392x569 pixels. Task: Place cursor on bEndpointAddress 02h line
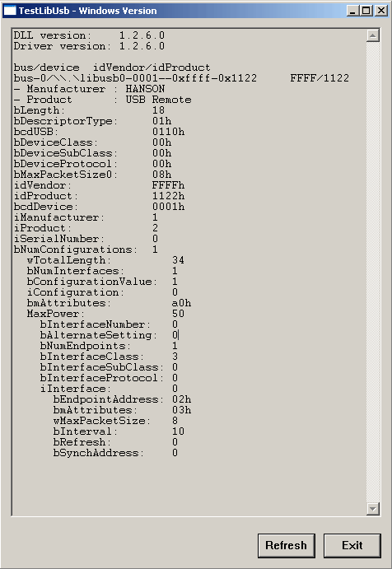point(123,399)
